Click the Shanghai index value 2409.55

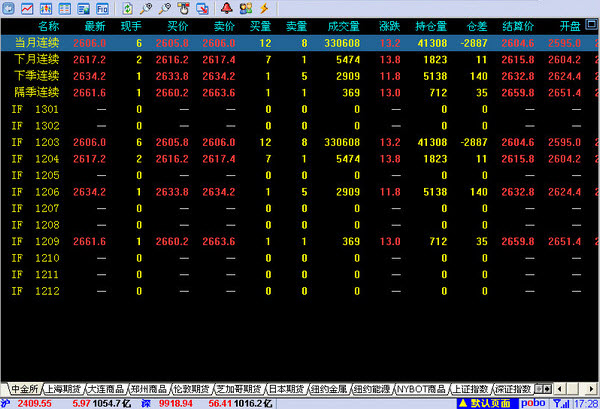coord(34,404)
